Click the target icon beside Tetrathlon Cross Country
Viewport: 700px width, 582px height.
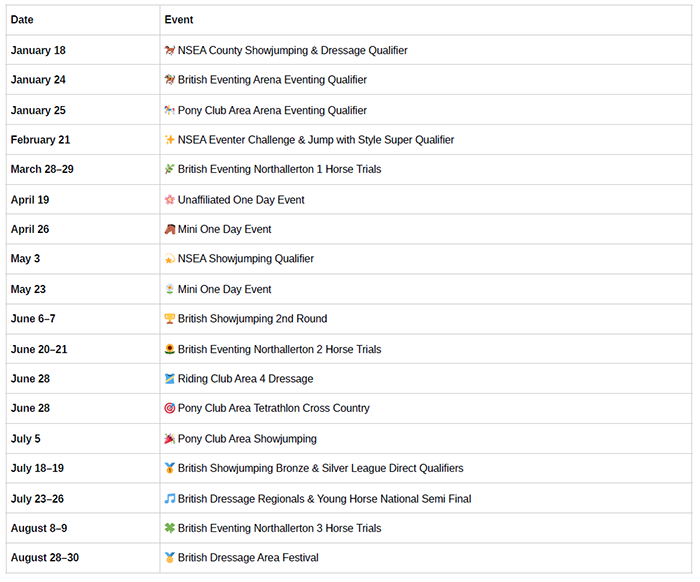[170, 408]
